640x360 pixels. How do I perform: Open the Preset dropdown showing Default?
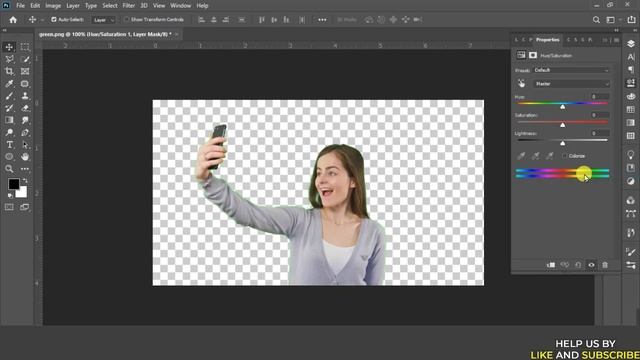tap(571, 70)
